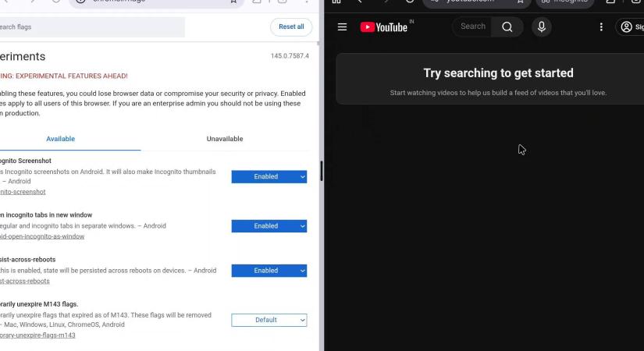This screenshot has height=351, width=644.
Task: Click version number 145.0.7587.4
Action: pyautogui.click(x=290, y=56)
